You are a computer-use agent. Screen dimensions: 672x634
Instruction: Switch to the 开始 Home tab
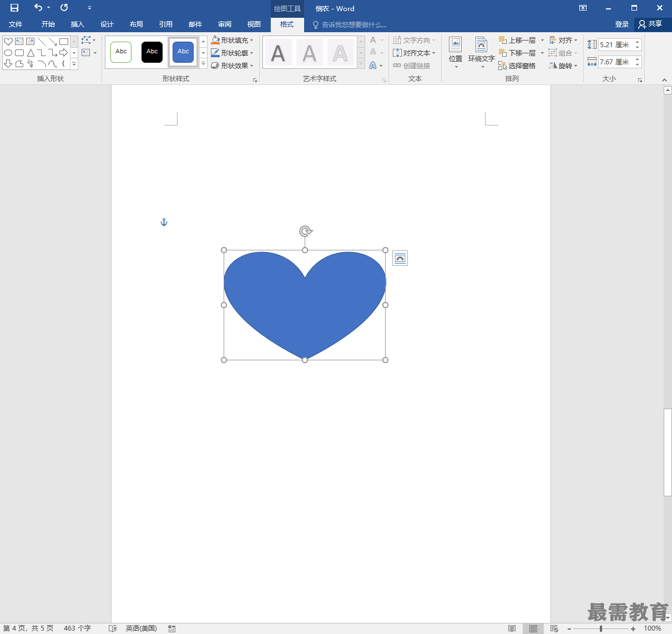[48, 24]
